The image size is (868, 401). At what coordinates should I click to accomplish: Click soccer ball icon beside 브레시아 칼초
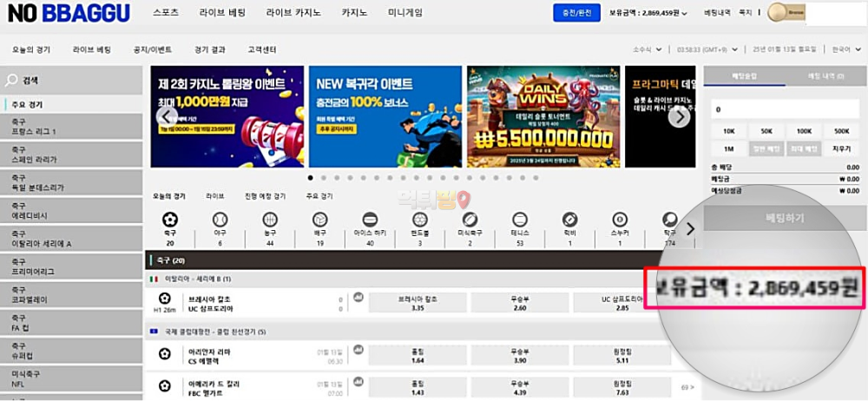pyautogui.click(x=164, y=299)
